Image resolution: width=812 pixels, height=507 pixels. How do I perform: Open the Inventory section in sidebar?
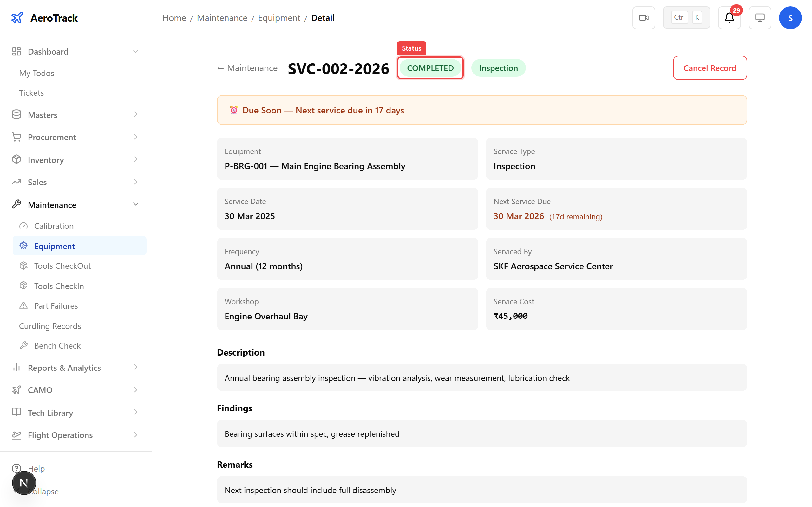(x=46, y=160)
